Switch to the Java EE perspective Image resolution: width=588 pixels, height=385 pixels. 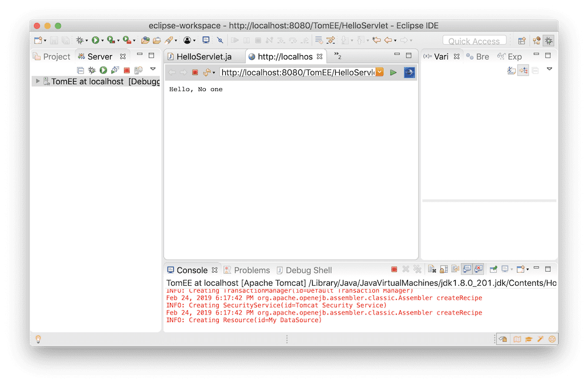click(x=537, y=41)
